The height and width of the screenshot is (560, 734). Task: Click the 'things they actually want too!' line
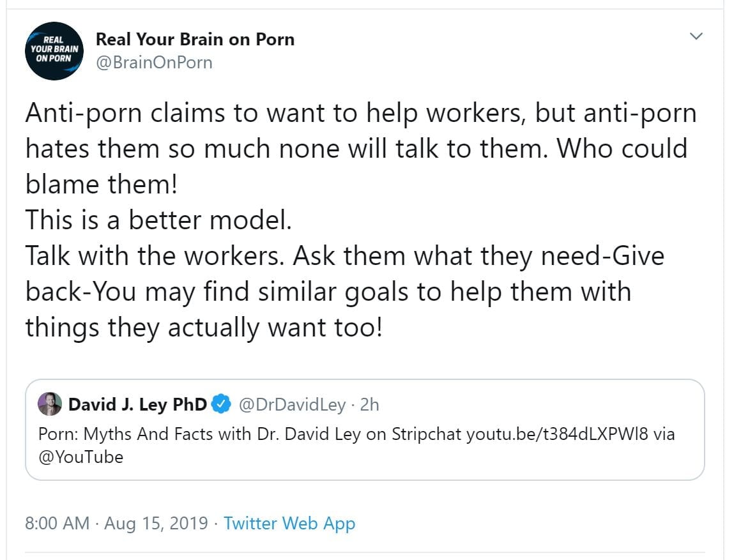[x=204, y=328]
